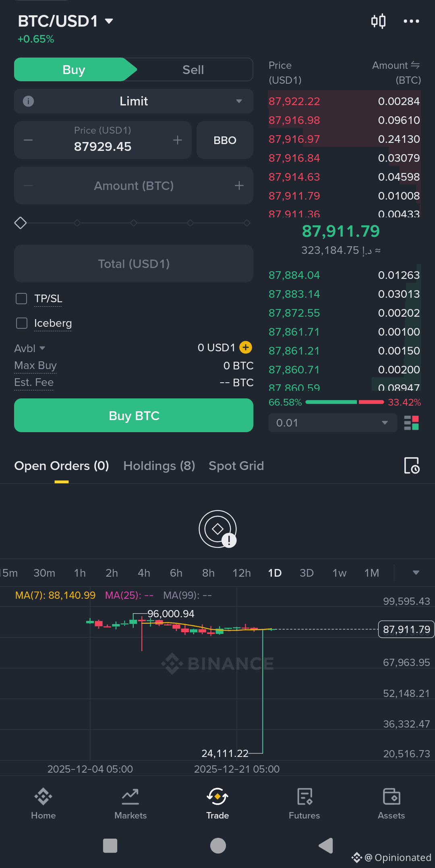The image size is (435, 868).
Task: Select the 6h chart interval
Action: point(176,573)
